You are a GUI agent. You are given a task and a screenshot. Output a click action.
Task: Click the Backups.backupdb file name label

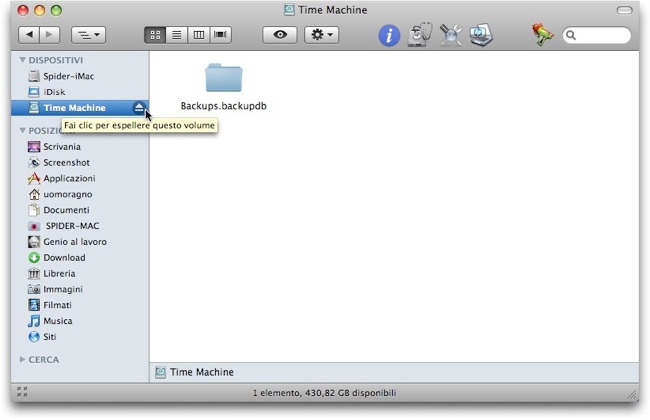pyautogui.click(x=223, y=106)
